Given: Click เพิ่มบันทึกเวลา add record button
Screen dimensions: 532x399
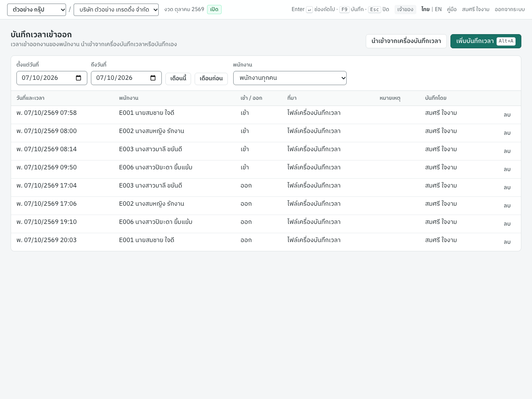Looking at the screenshot, I should tap(486, 41).
